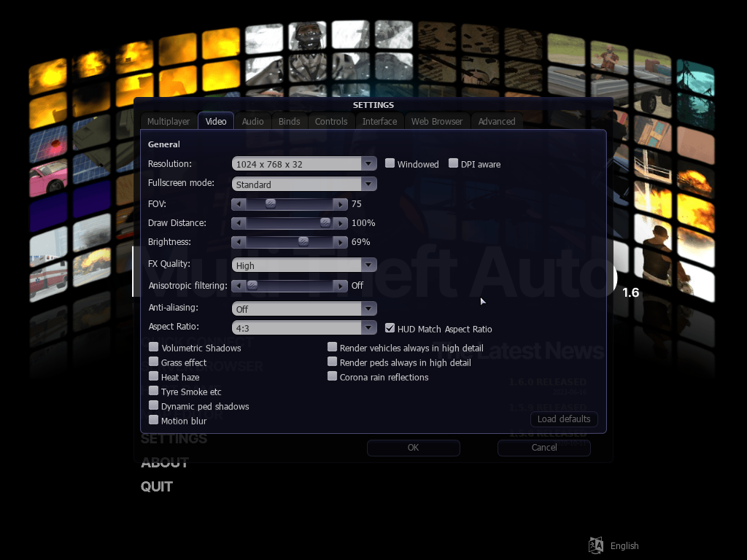747x560 pixels.
Task: Click Draw Distance slider handle
Action: coord(325,223)
